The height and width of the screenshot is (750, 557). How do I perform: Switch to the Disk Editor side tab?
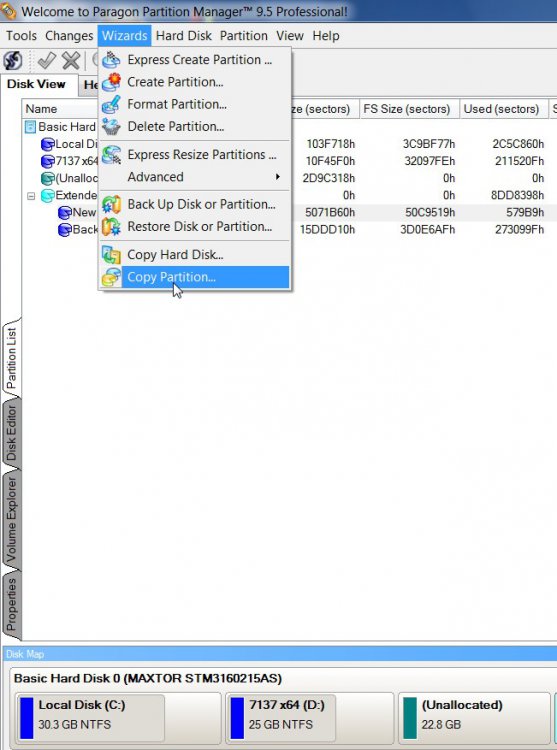11,434
